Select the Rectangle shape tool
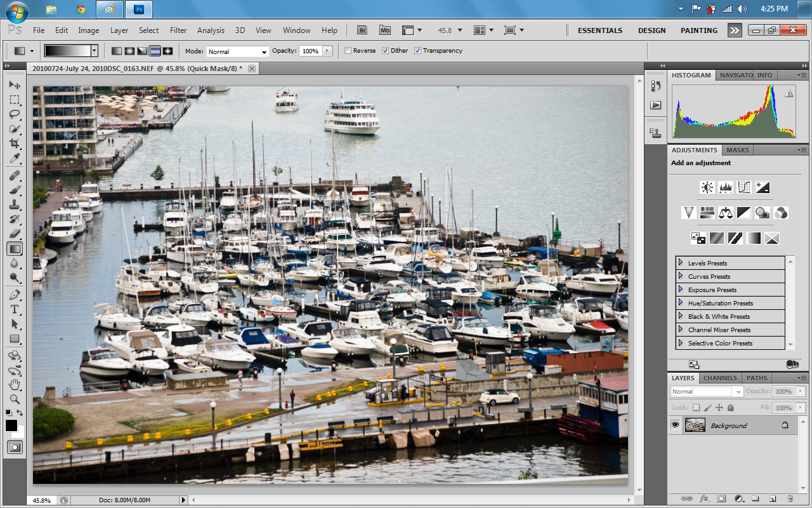 [x=15, y=338]
